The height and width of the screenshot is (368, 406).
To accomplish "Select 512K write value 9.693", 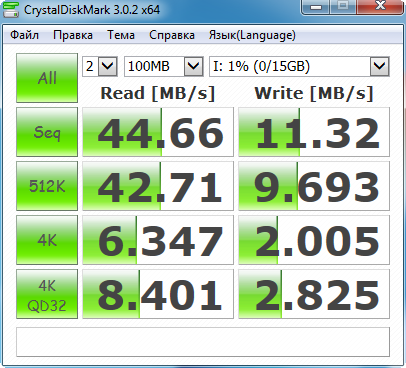I will point(314,186).
